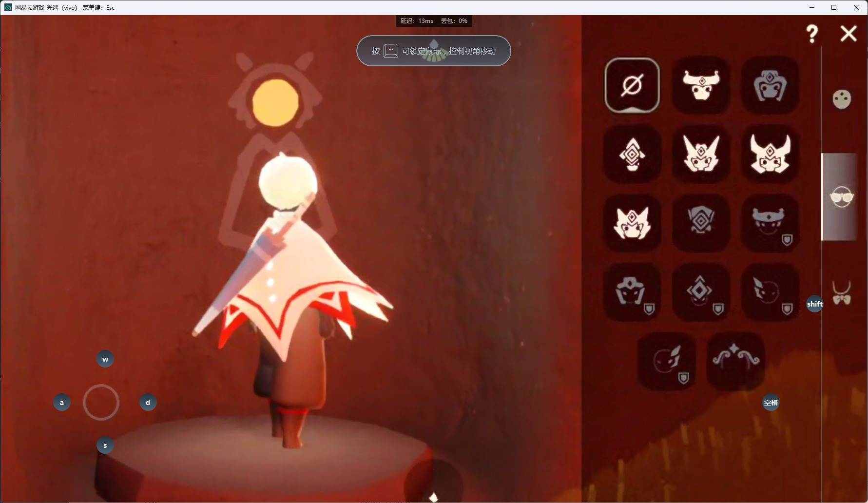Screen dimensions: 868x503
Task: Tap the D virtual key
Action: (148, 403)
